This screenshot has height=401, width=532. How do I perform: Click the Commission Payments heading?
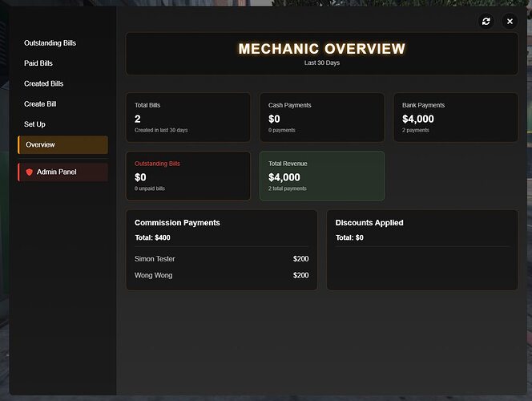[177, 223]
